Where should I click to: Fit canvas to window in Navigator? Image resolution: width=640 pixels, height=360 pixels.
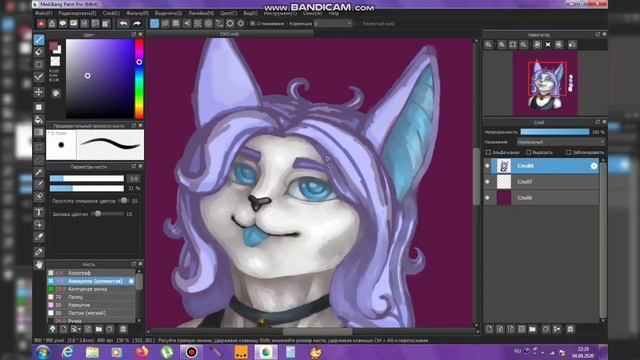(513, 44)
